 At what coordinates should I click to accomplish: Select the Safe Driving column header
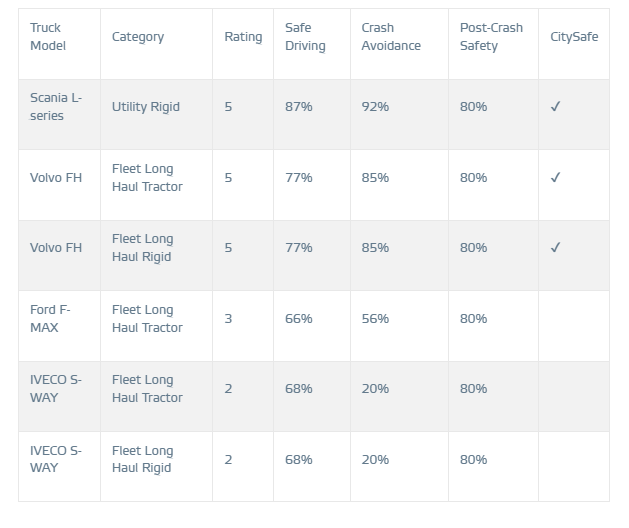[x=305, y=37]
